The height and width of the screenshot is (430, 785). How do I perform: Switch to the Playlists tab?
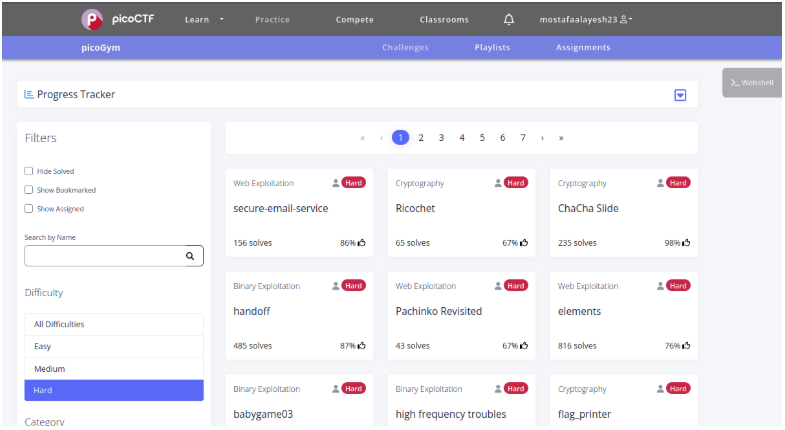pos(492,48)
